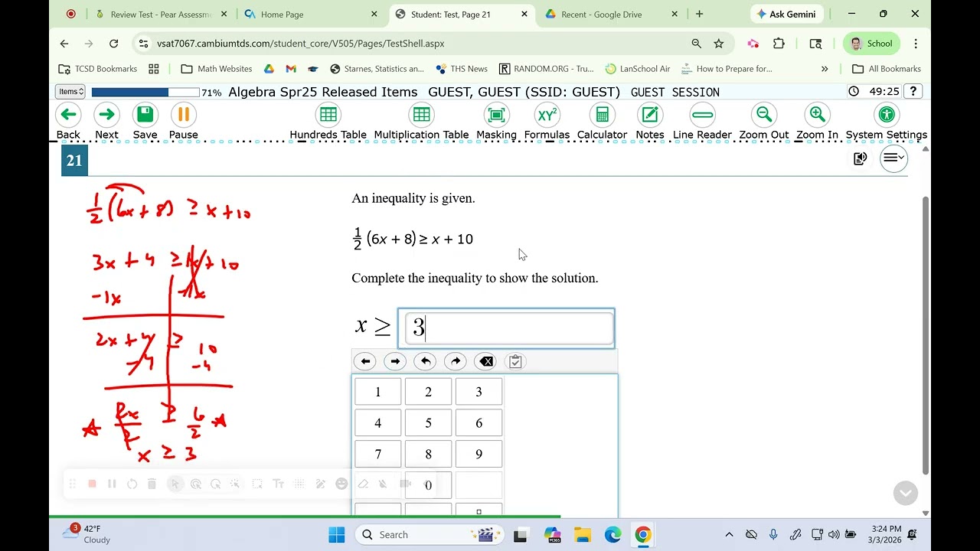Click the Zoom In magnifier
Screen dimensions: 980x551
817,122
